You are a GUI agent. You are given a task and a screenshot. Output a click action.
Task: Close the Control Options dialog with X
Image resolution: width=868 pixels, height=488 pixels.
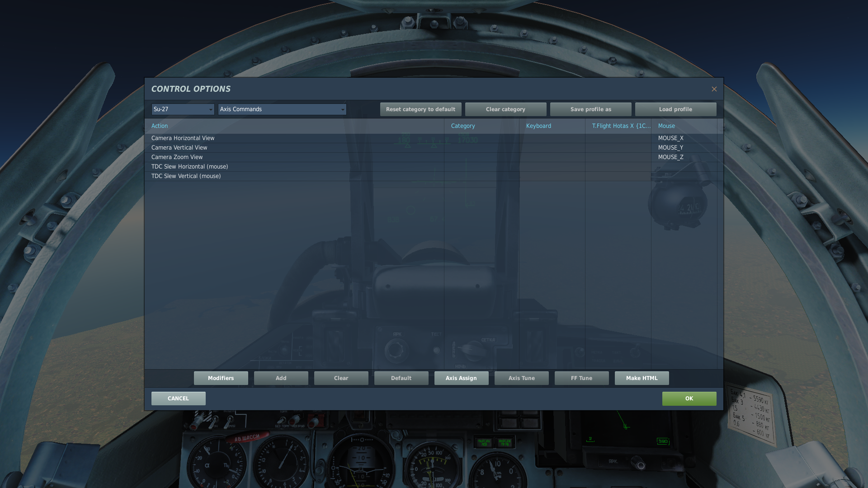pyautogui.click(x=714, y=89)
